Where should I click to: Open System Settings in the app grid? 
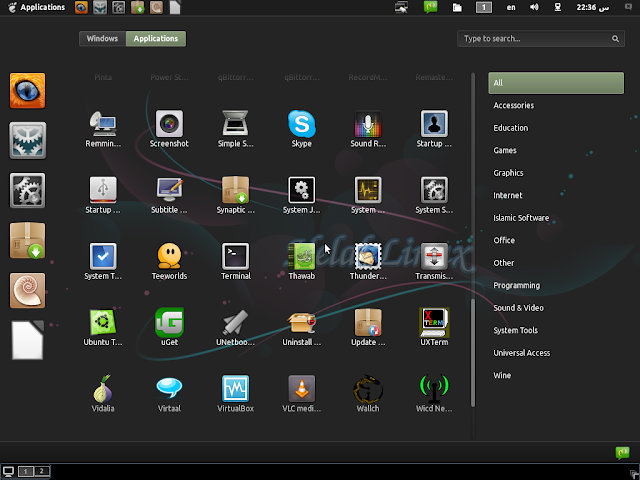[434, 195]
